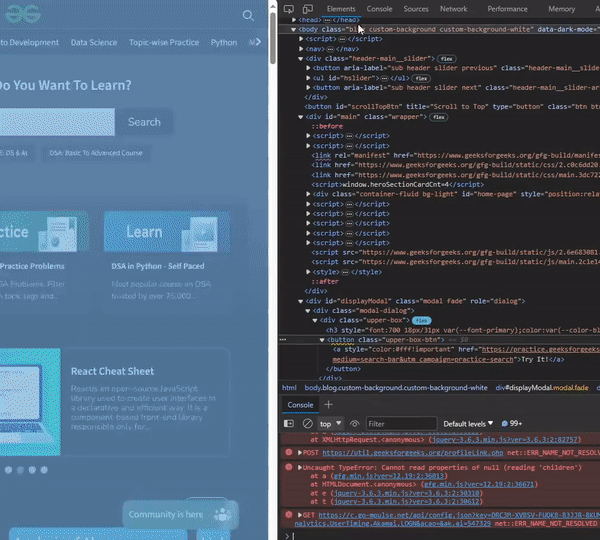Select the Console drawer tab

[x=300, y=405]
